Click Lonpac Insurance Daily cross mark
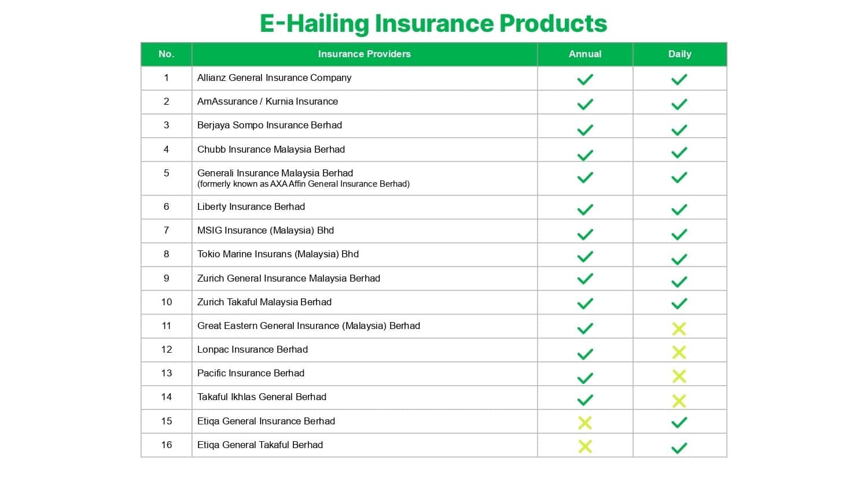The width and height of the screenshot is (868, 488). (679, 352)
